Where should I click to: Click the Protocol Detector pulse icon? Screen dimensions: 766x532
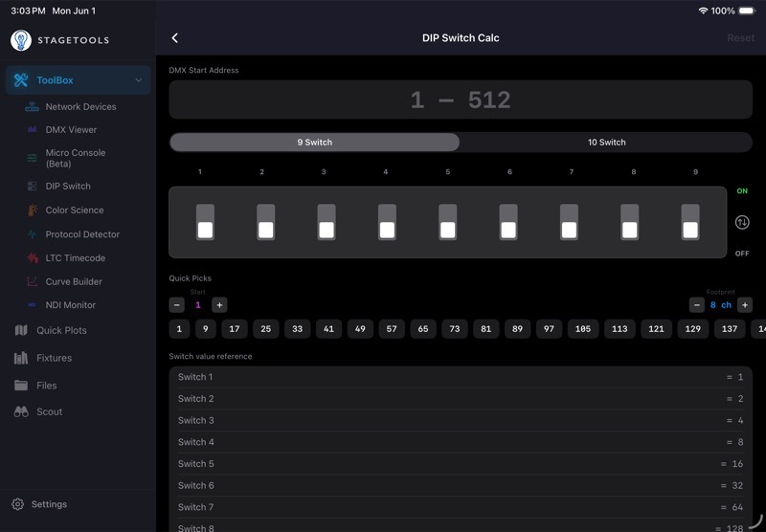coord(33,234)
